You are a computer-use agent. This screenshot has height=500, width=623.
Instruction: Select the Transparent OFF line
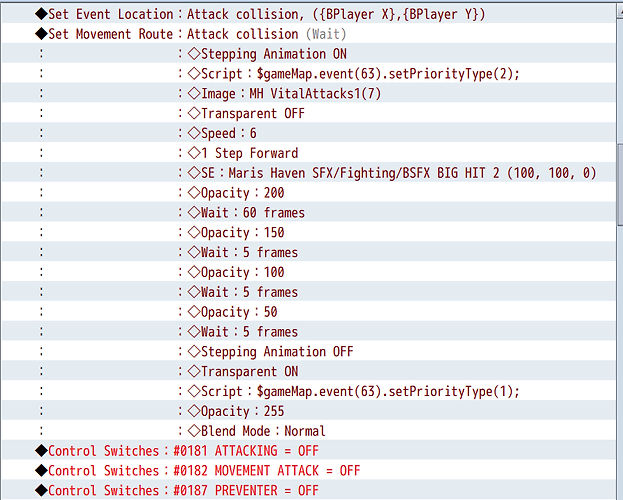point(308,113)
